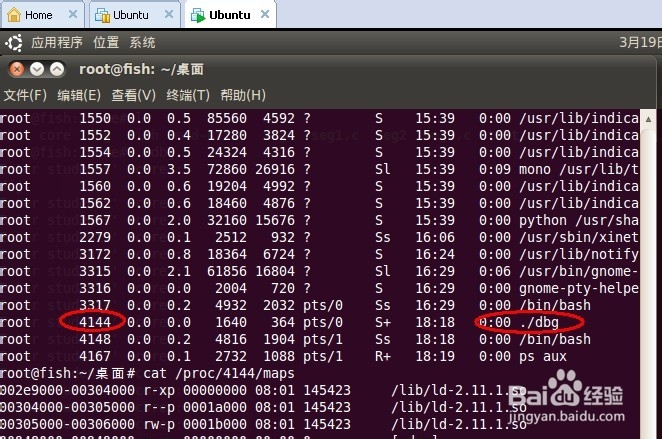Click address 002e9000-00304000 in maps output

tap(68, 390)
